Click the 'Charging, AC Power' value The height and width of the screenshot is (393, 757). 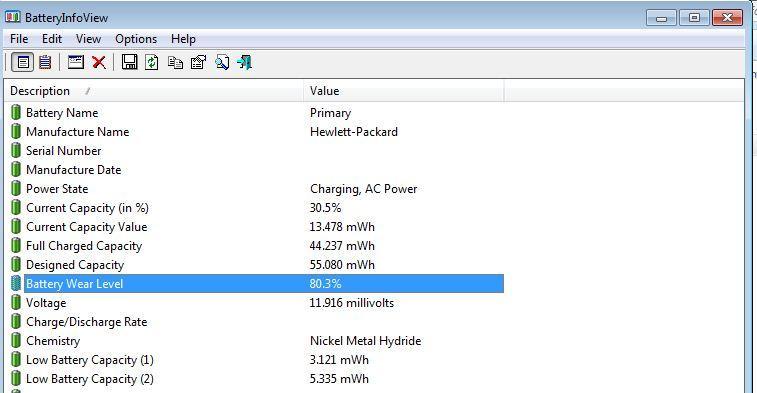364,189
